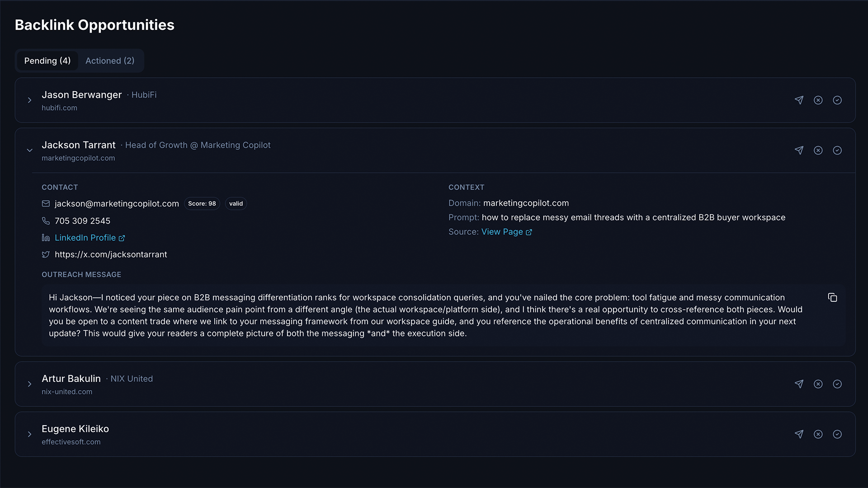Dismiss Artur Bakulin opportunity with X icon
The image size is (868, 488).
point(818,384)
